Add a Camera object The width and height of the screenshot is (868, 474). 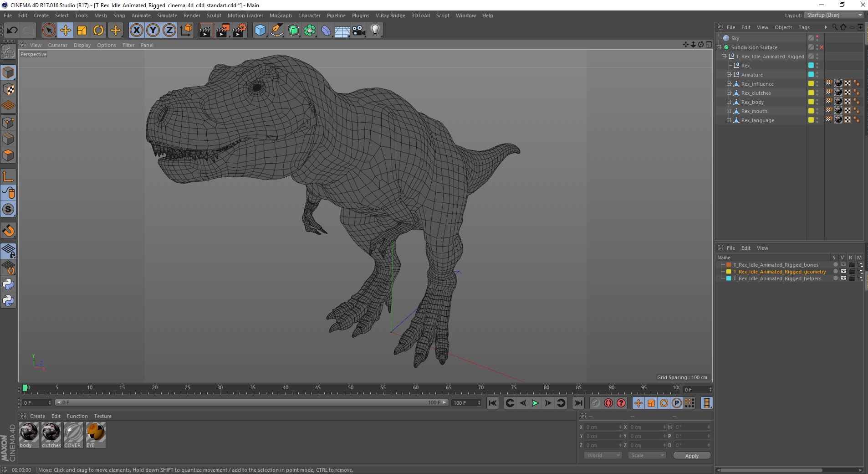coord(359,31)
